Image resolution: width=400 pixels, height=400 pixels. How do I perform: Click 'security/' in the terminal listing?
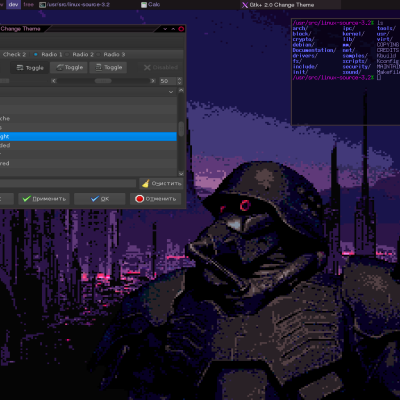356,67
